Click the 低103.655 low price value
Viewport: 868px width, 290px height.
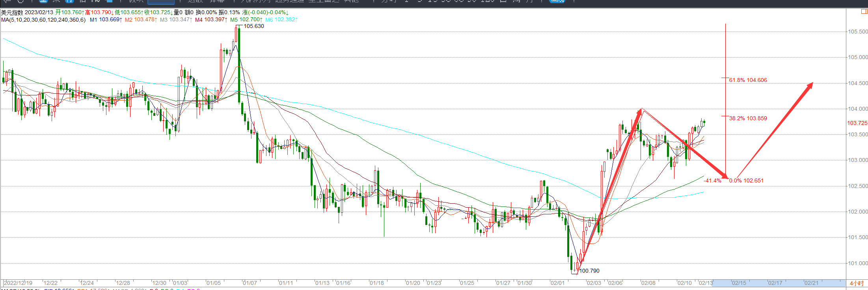click(x=129, y=12)
